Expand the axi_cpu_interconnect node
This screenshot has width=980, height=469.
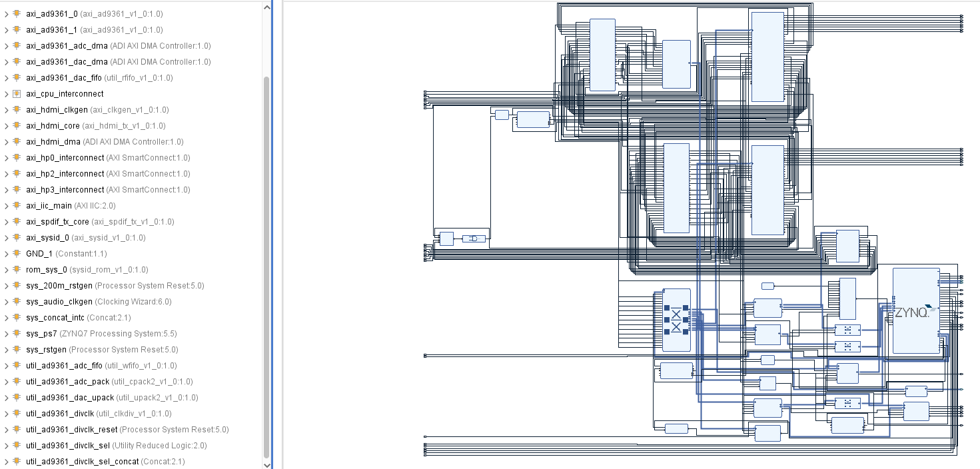(x=5, y=93)
